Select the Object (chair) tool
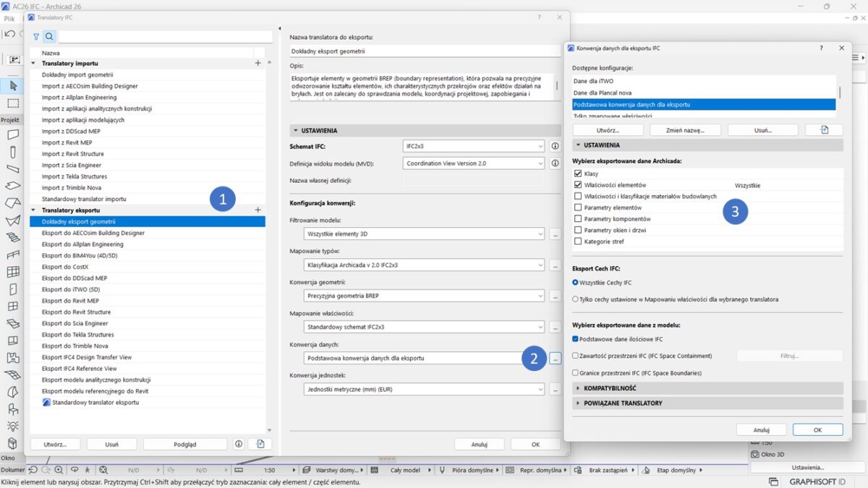Screen dimensions: 868x488 [x=13, y=409]
